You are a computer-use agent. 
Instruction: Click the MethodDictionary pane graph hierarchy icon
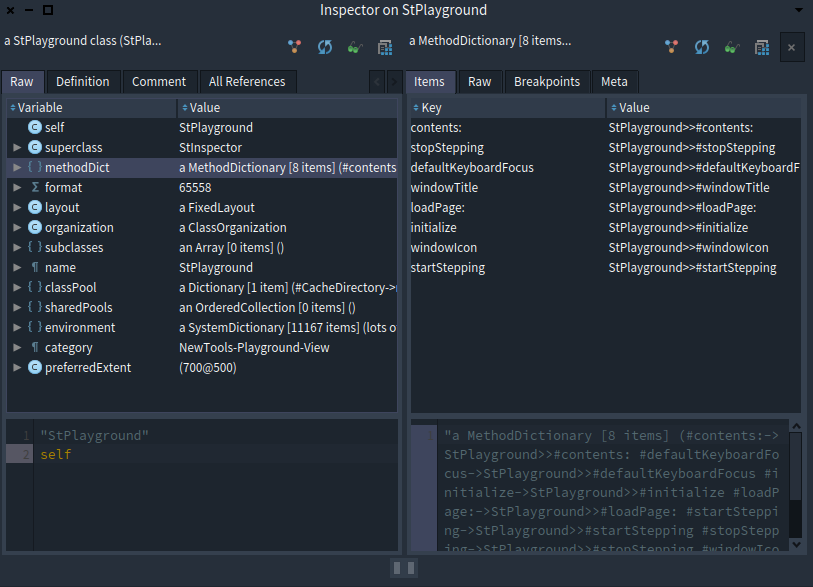click(671, 48)
